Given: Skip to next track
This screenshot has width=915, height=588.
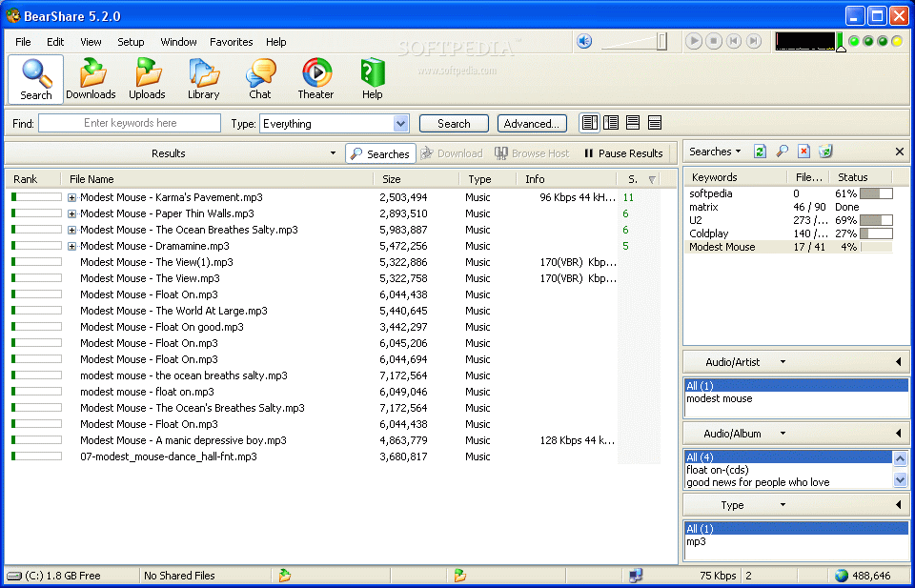Looking at the screenshot, I should (754, 41).
